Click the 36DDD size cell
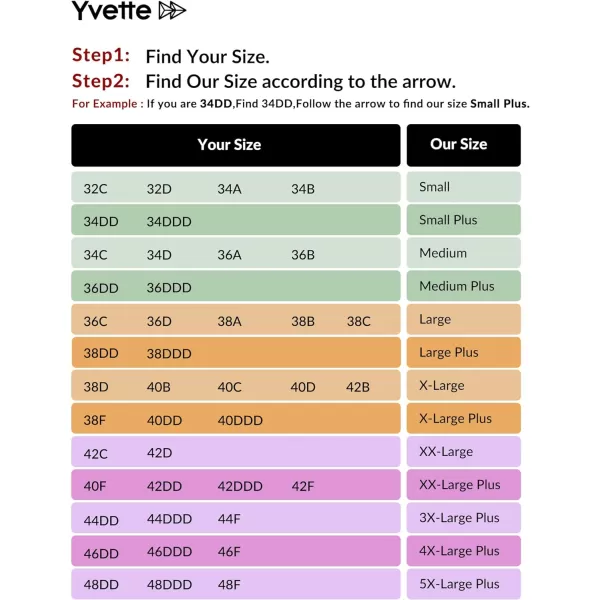 click(169, 288)
